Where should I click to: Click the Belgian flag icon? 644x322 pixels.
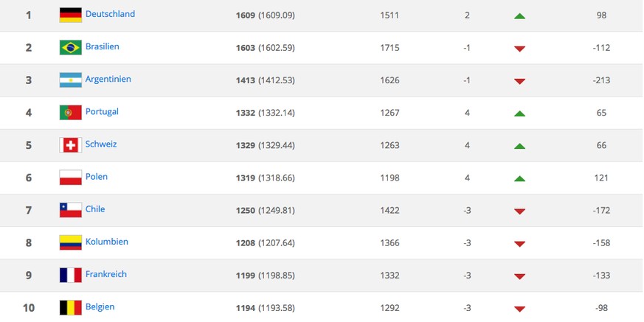pos(70,307)
